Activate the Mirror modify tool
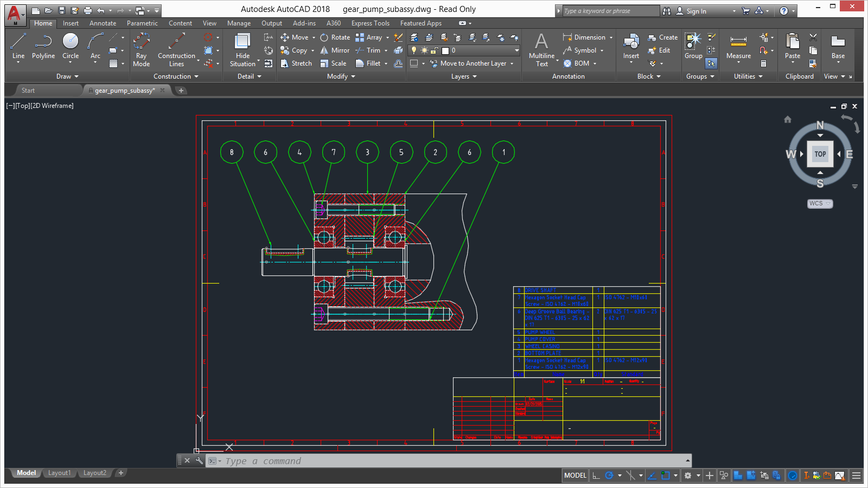The width and height of the screenshot is (868, 488). 335,50
